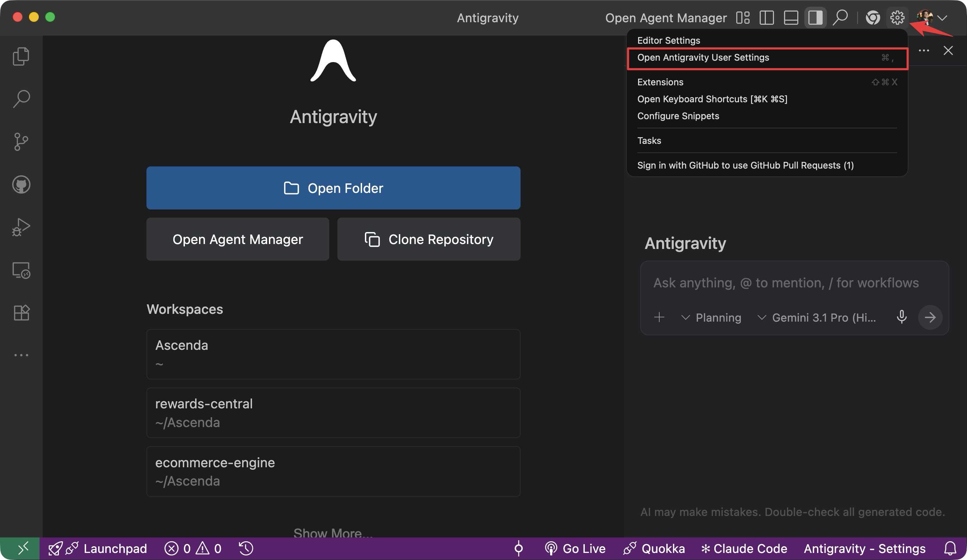The height and width of the screenshot is (560, 967).
Task: Open the Source Control view
Action: tap(21, 141)
